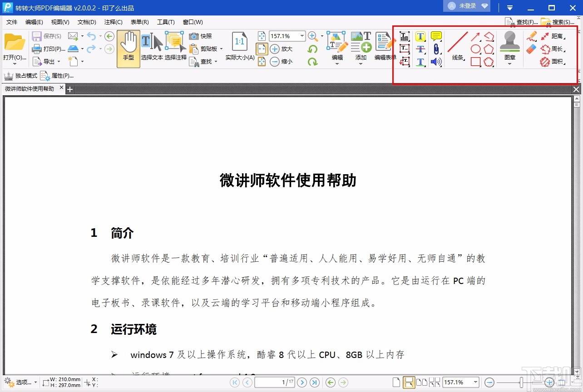The width and height of the screenshot is (583, 392).
Task: Select the 线条 line drawing tool
Action: pos(457,49)
